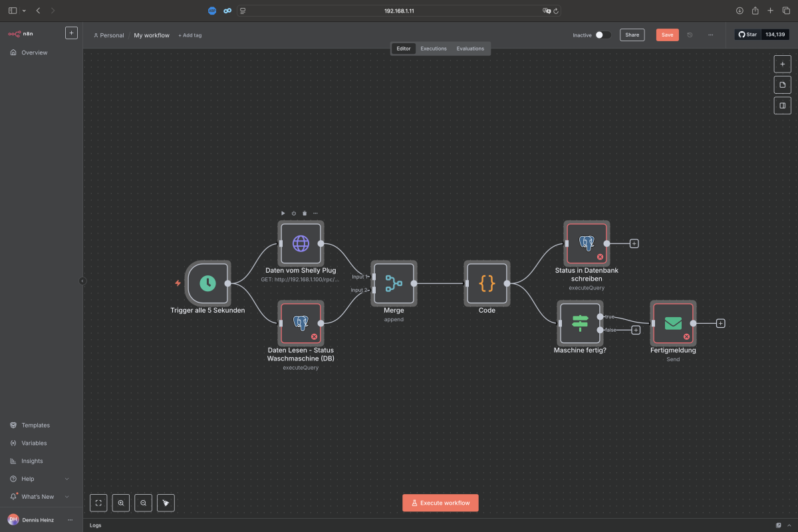The image size is (798, 532).
Task: Open the Merge node icon
Action: [x=394, y=283]
